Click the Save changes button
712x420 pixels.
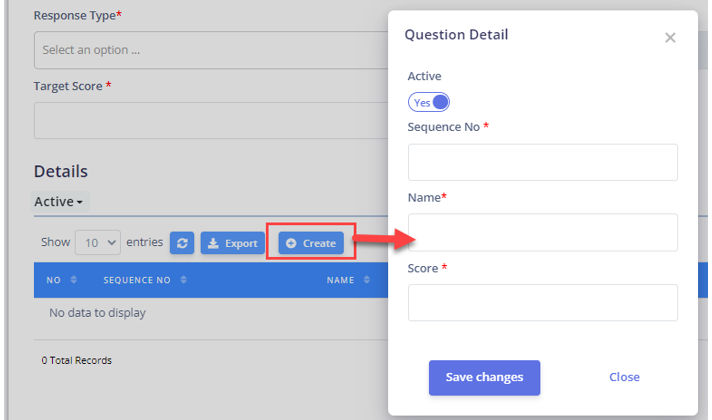tap(485, 377)
